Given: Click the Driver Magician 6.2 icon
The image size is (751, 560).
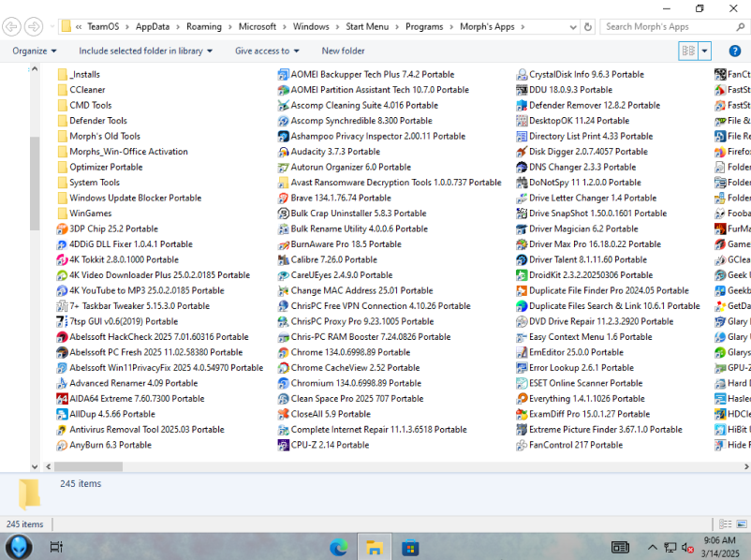Looking at the screenshot, I should pos(522,228).
